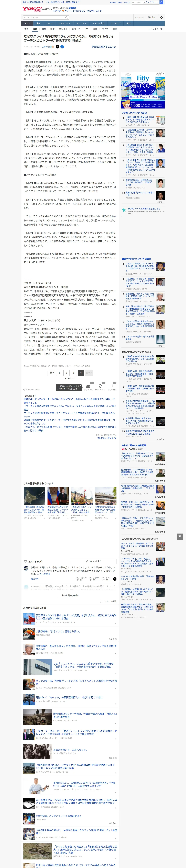
Task: Open the ゼレンスキー氏、再び屈辱 article link
Action: (76, 682)
